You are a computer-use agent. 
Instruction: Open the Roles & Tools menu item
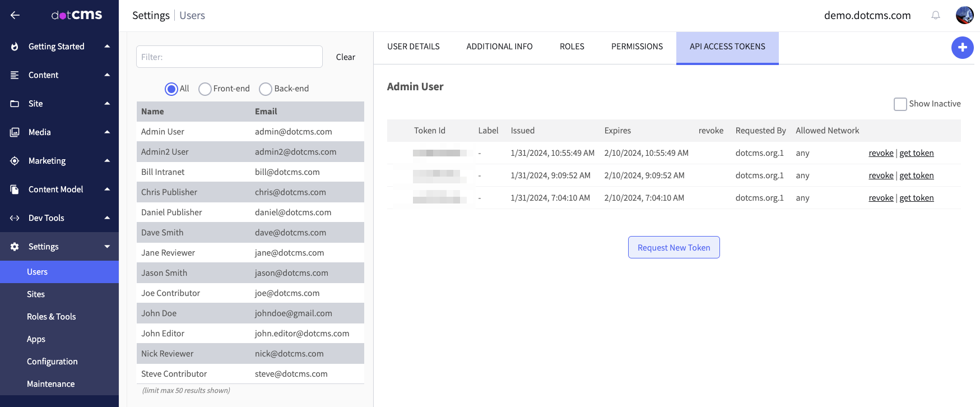(x=51, y=317)
